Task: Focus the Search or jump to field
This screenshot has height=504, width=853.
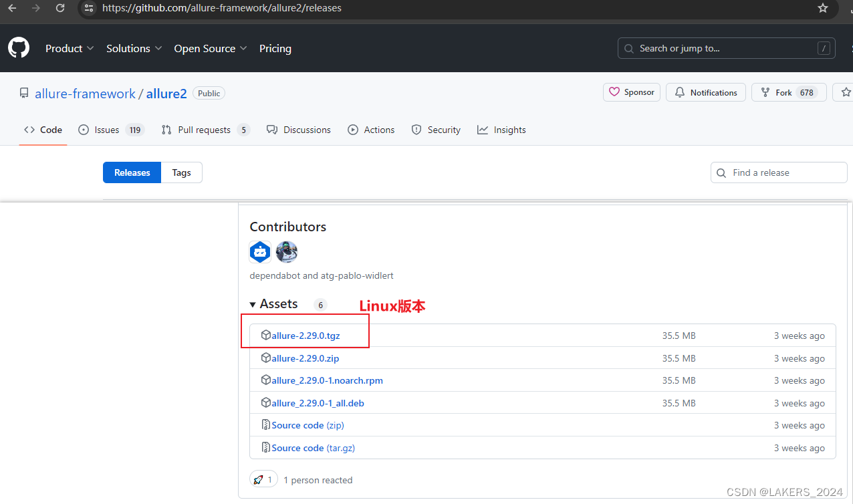Action: pos(727,48)
